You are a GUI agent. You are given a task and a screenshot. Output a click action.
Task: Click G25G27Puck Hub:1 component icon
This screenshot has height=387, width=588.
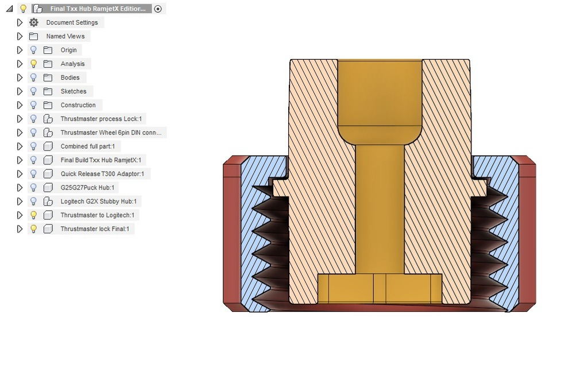click(48, 188)
